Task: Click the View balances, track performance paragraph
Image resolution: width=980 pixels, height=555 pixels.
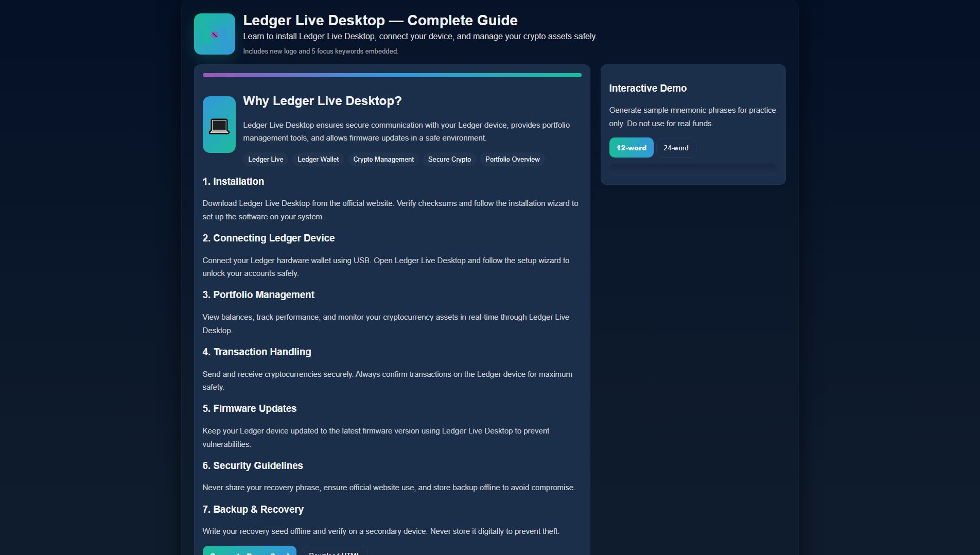Action: tap(386, 324)
